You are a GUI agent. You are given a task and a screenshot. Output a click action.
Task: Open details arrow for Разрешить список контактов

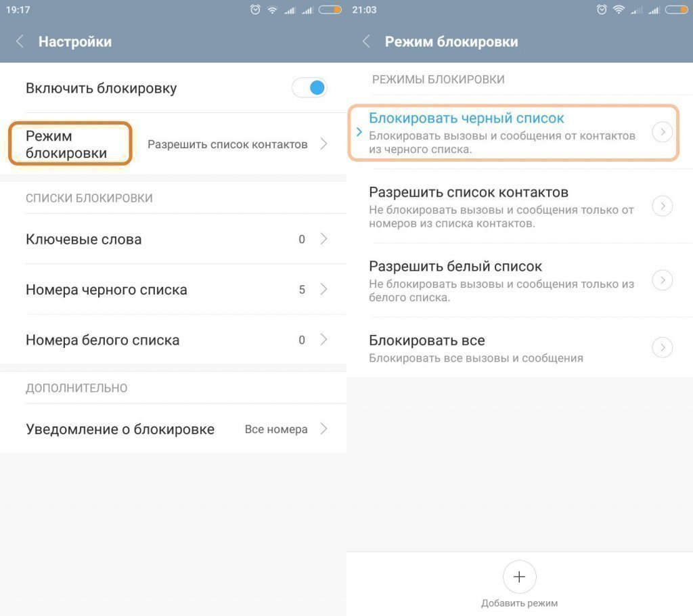tap(663, 206)
